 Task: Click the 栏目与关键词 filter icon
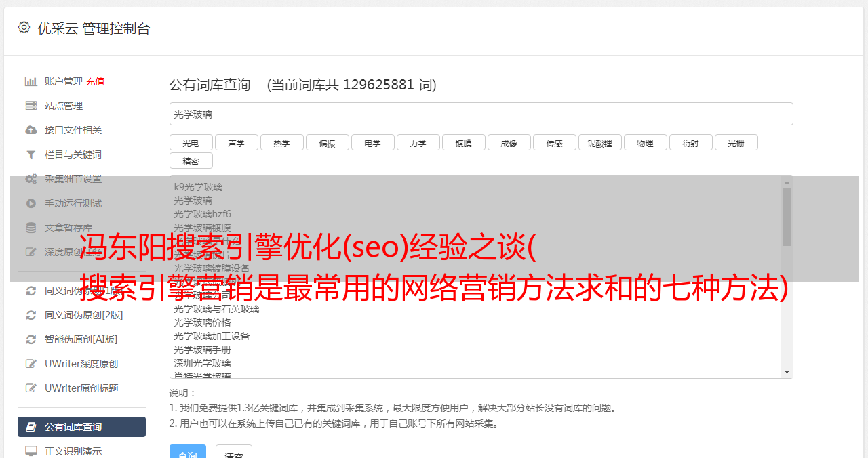tap(31, 154)
